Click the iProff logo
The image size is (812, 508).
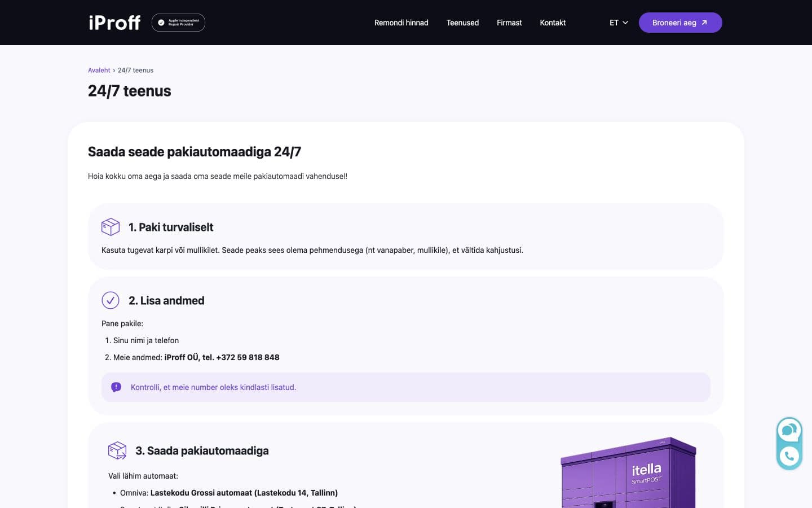(x=114, y=23)
